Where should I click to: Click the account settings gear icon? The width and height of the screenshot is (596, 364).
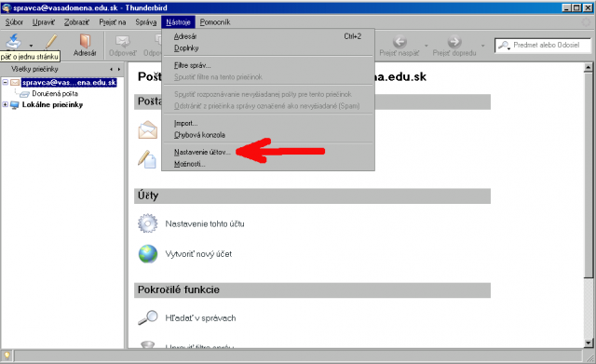[x=147, y=223]
